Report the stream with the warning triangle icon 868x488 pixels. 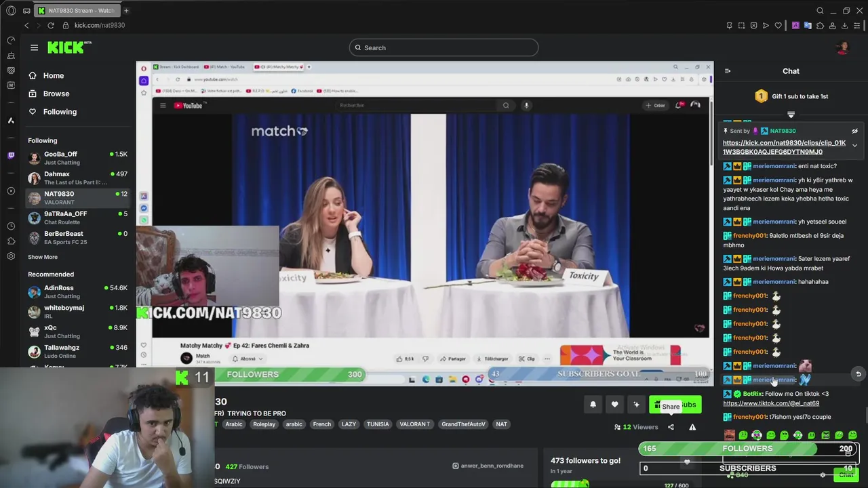[692, 427]
